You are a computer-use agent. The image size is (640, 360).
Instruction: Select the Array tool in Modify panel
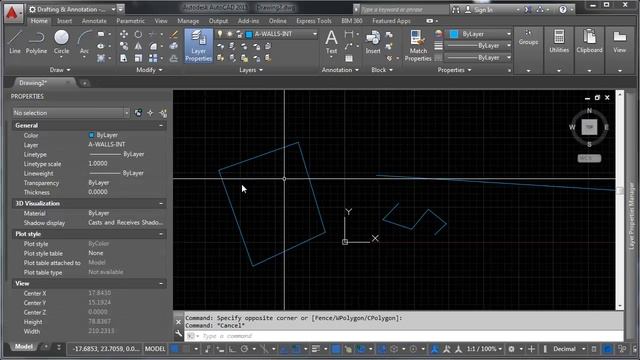click(x=153, y=58)
